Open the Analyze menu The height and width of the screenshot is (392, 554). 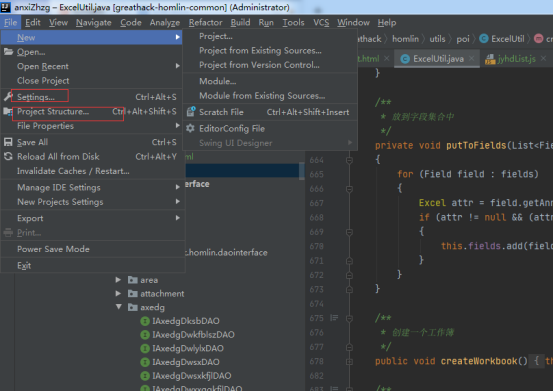click(x=165, y=23)
